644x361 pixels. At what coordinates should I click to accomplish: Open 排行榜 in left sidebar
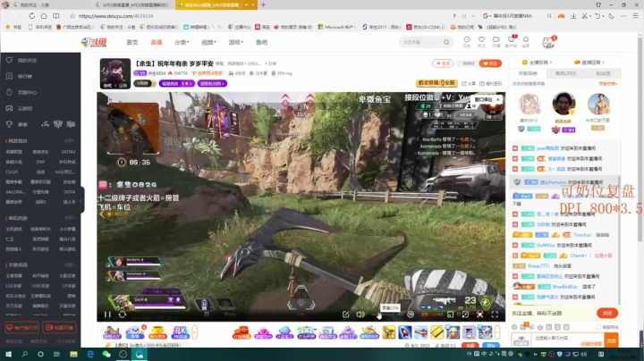(x=25, y=76)
